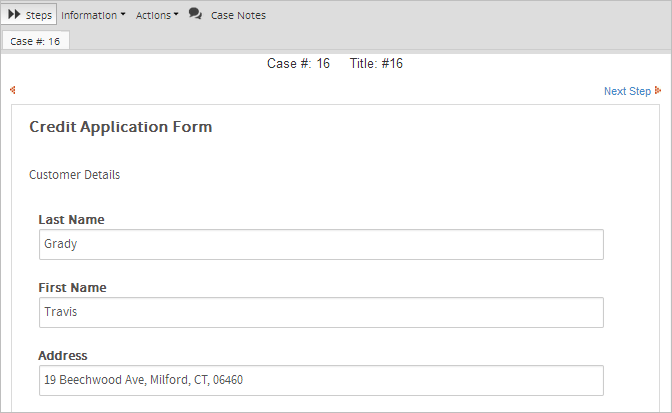Click the Case Notes speech bubble icon
Screen dimensions: 672x413
pyautogui.click(x=195, y=14)
